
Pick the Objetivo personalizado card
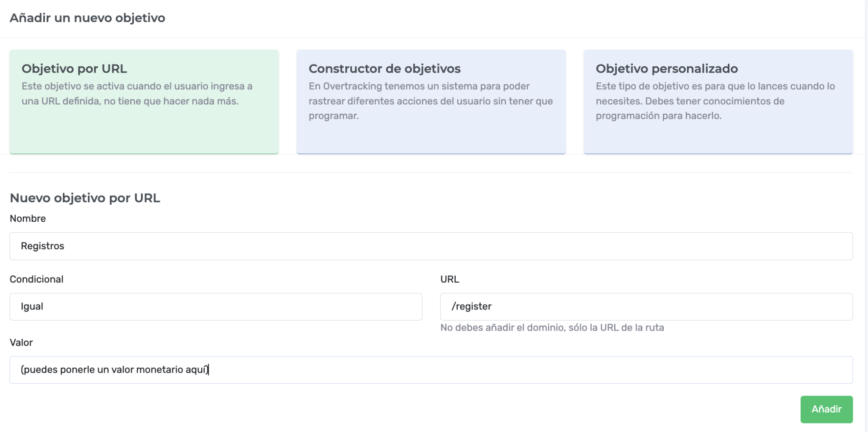718,102
